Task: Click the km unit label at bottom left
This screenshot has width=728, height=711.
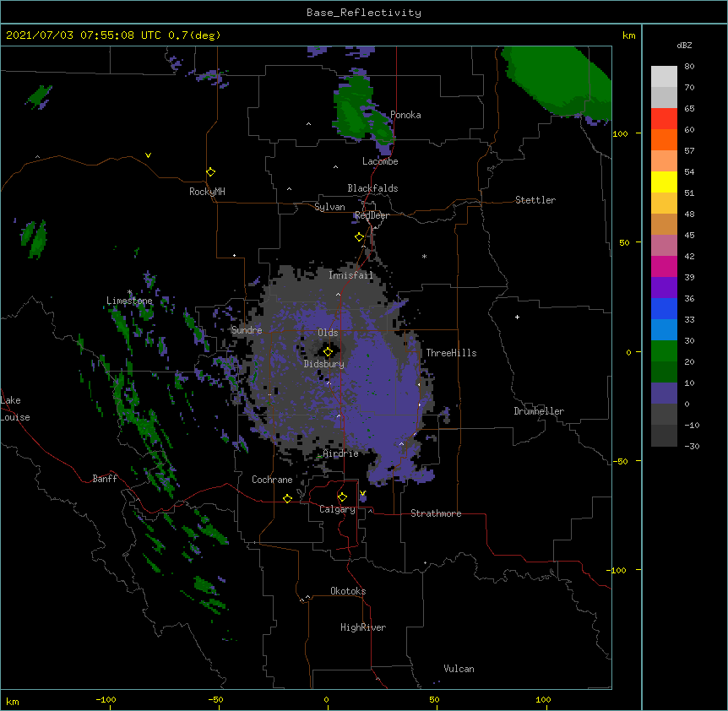Action: click(x=13, y=702)
